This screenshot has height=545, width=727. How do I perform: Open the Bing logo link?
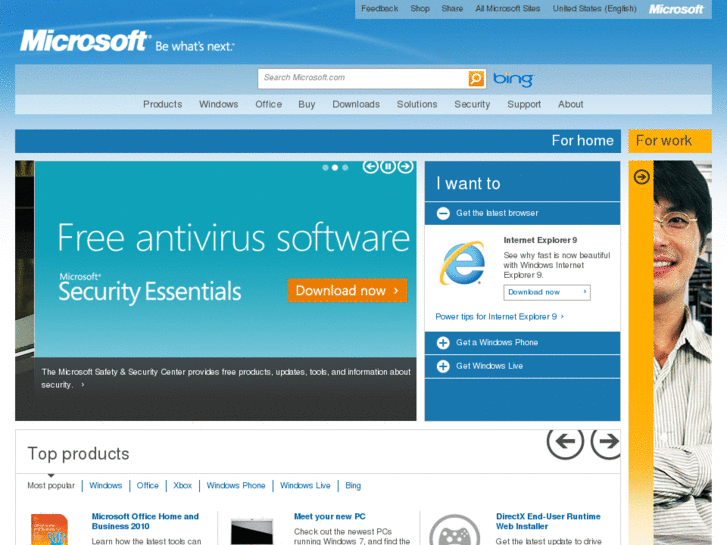[x=513, y=79]
